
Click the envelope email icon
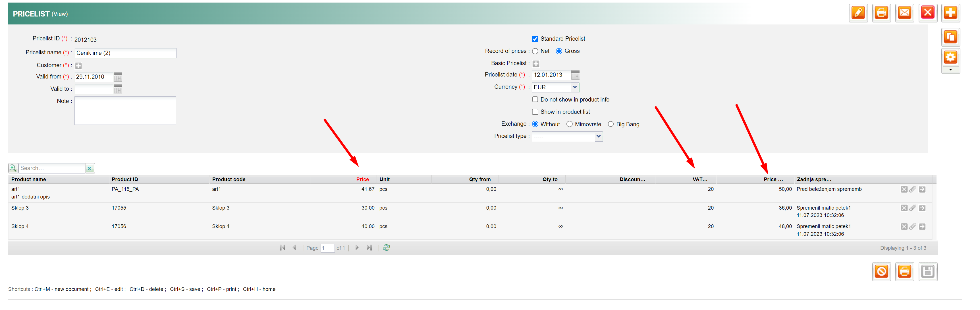click(x=904, y=13)
